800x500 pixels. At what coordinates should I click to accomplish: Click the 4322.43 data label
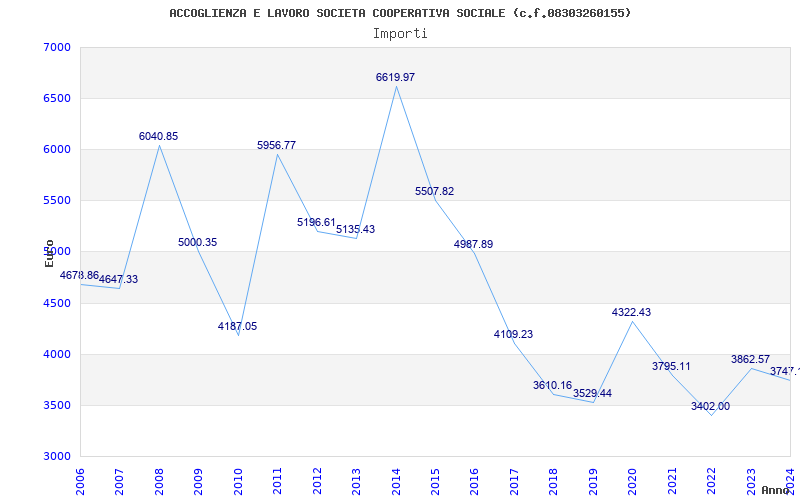(632, 312)
